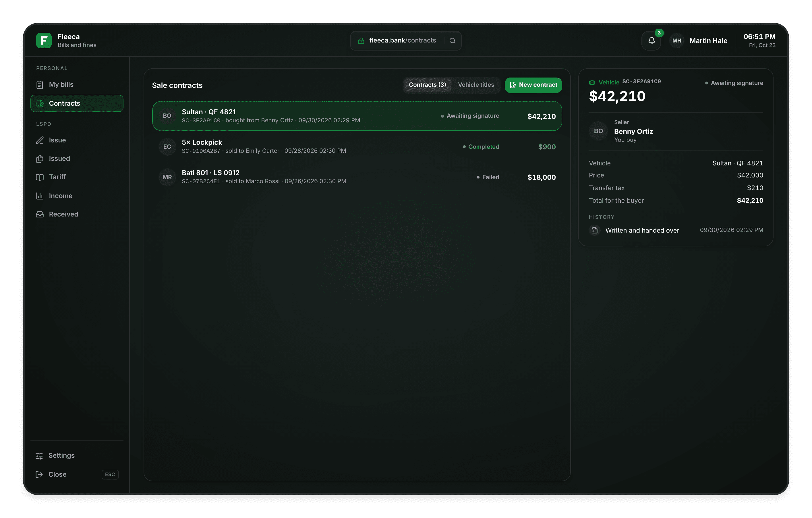Click the lock icon in address bar

[x=361, y=41]
